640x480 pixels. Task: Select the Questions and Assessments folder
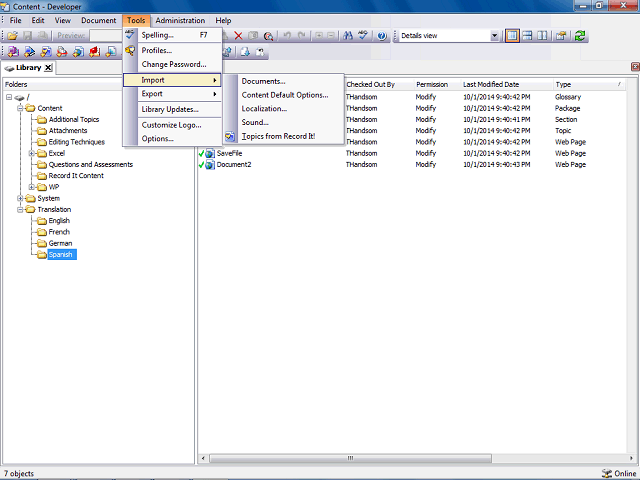91,164
